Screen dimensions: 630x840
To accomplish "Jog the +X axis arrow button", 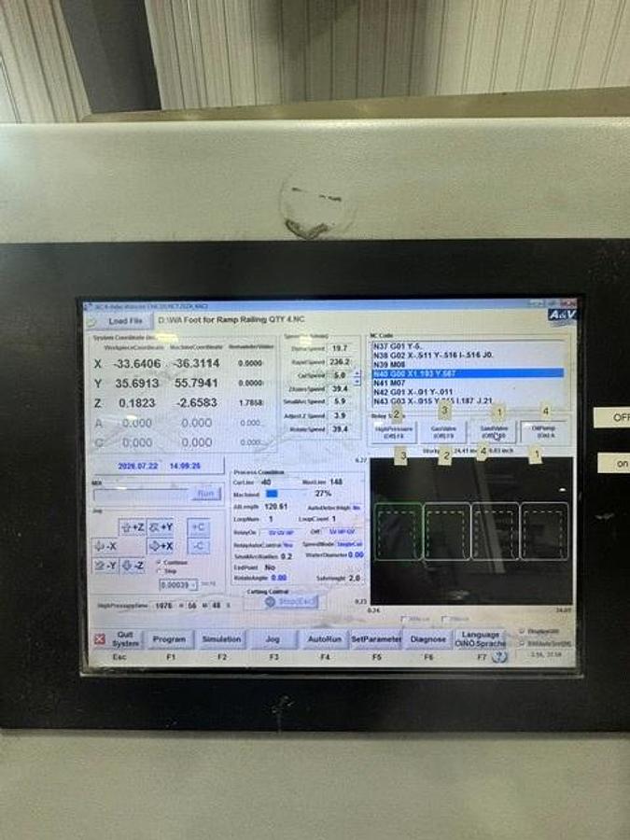I will (x=161, y=546).
